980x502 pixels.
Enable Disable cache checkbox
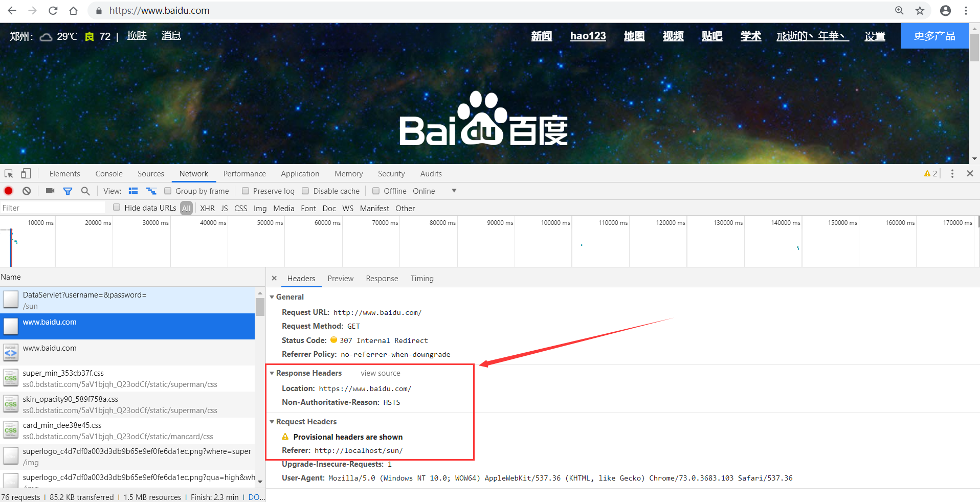[305, 191]
